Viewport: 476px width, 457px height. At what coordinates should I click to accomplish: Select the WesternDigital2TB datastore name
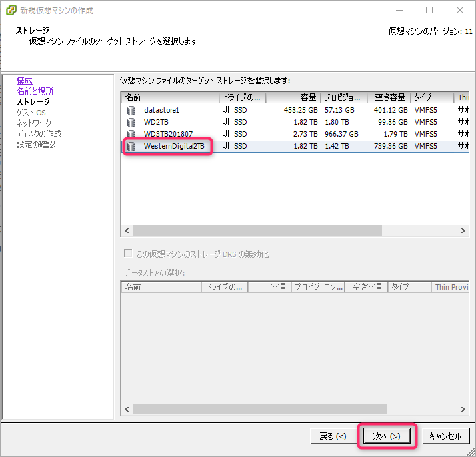click(174, 147)
